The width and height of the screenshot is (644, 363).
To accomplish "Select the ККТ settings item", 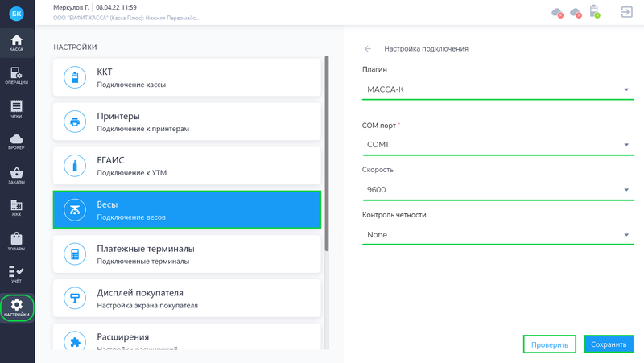I will coord(187,77).
